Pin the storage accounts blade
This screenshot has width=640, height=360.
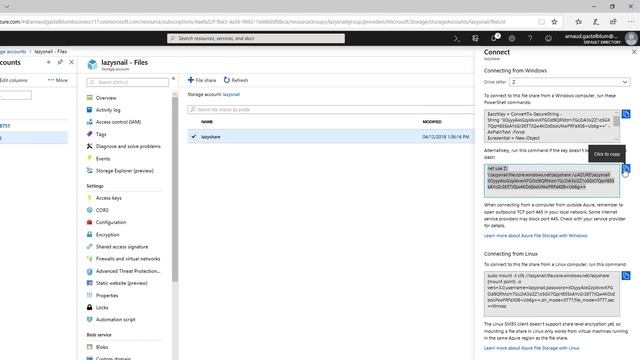[60, 62]
